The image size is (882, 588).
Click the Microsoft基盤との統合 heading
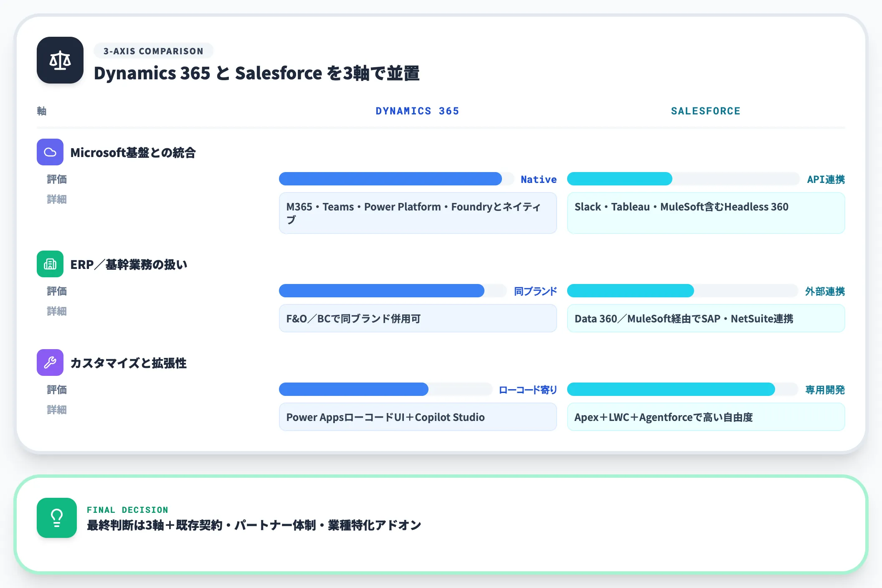click(x=133, y=152)
